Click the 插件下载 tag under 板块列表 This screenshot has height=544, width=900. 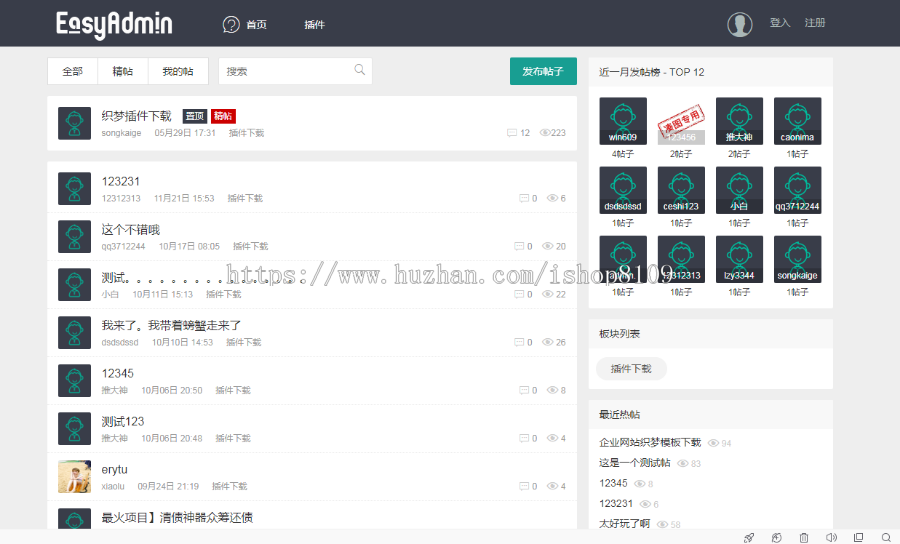point(631,368)
